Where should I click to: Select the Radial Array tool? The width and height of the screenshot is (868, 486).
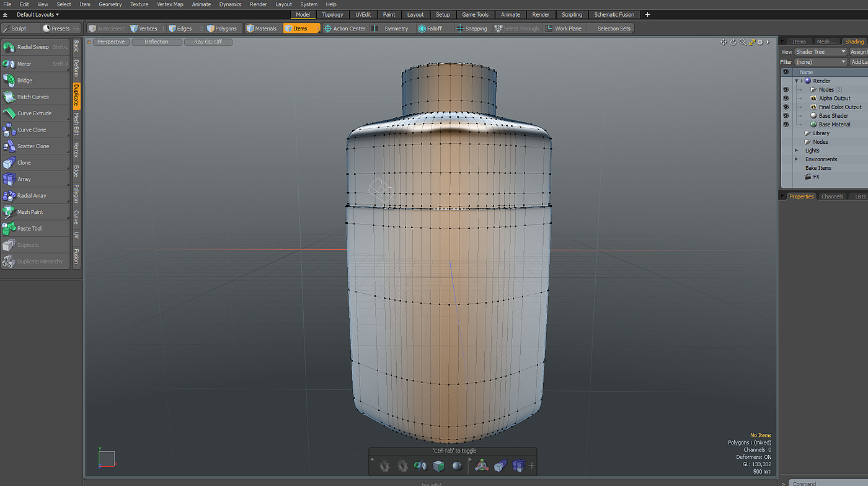pos(32,196)
